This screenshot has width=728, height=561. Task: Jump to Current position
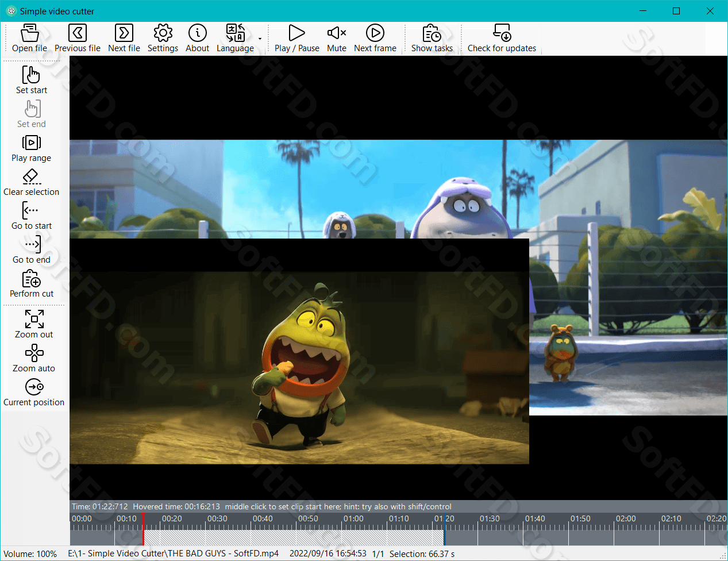pos(34,392)
